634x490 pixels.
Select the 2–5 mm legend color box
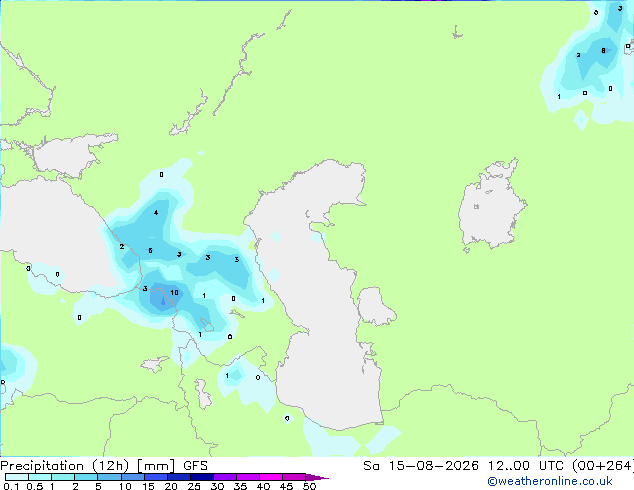[x=86, y=477]
